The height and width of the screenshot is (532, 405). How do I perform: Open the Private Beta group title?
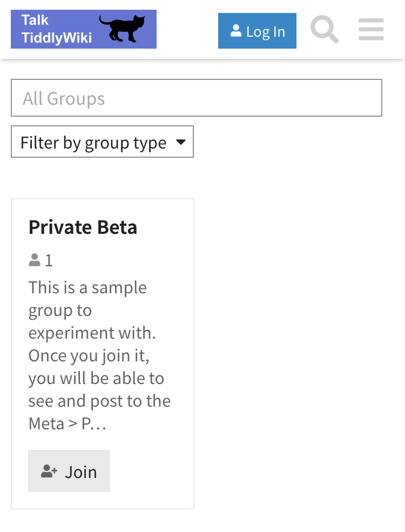83,227
